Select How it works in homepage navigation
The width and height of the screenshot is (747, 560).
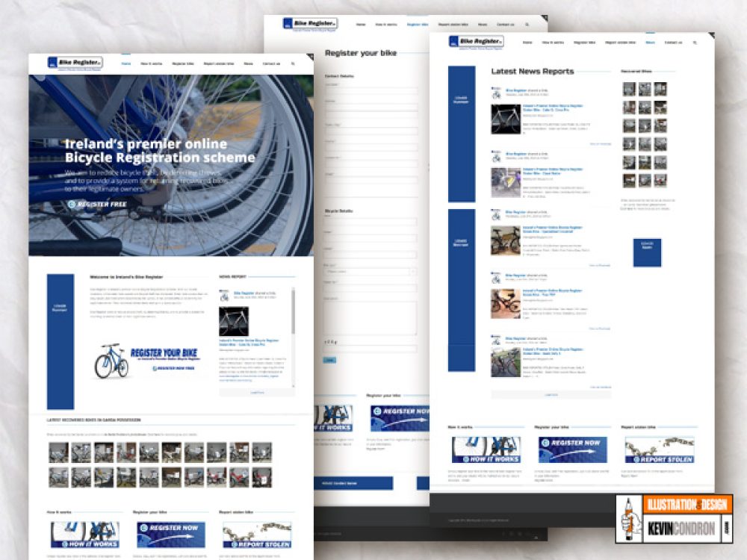(152, 63)
